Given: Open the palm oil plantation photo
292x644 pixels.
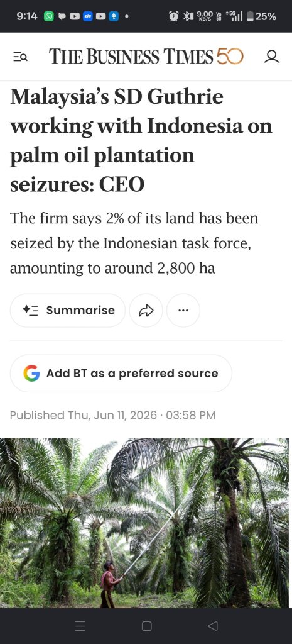Looking at the screenshot, I should (144, 523).
